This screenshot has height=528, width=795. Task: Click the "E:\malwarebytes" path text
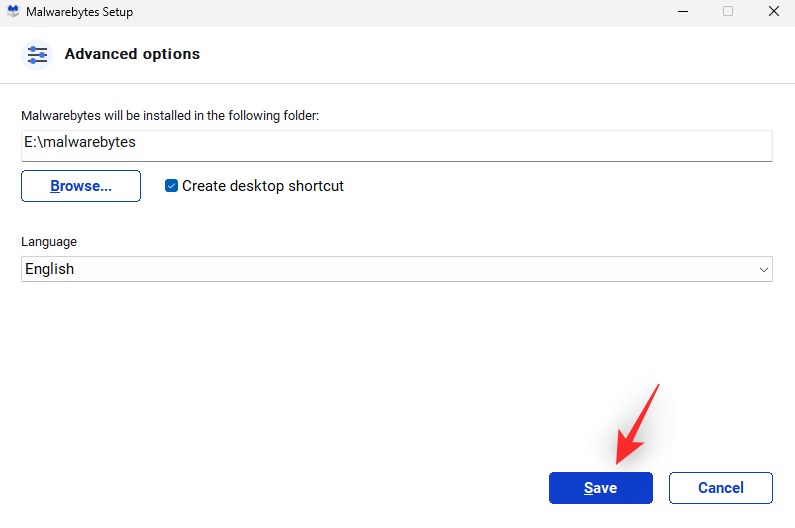click(x=80, y=143)
